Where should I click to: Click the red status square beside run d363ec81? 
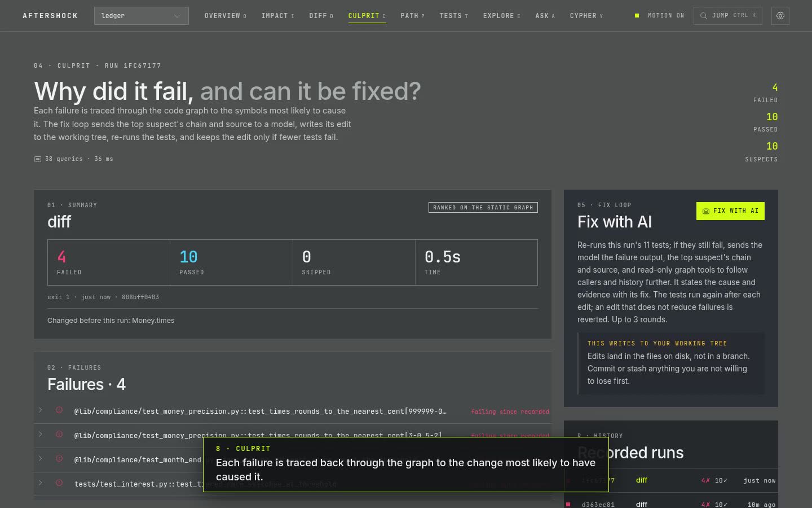[568, 504]
